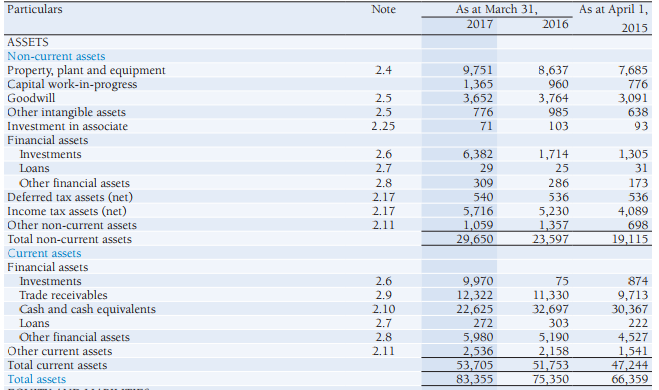Select the '2016' year column header
Screen dimensions: 659x390
555,24
